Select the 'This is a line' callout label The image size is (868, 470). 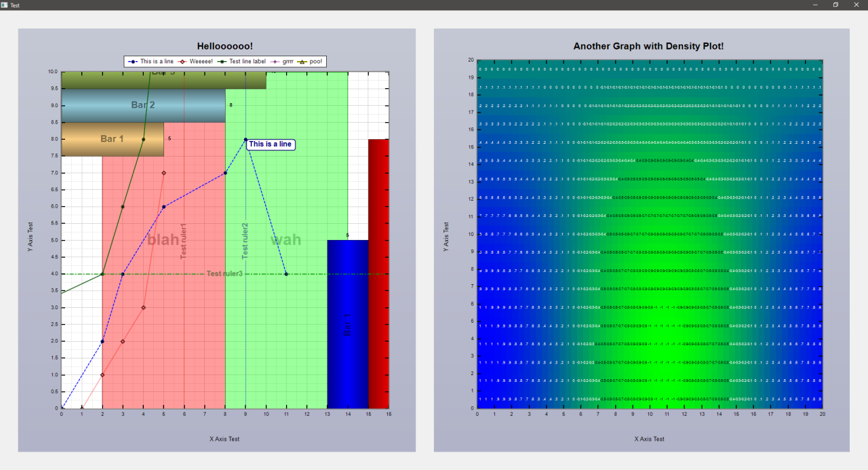click(270, 144)
